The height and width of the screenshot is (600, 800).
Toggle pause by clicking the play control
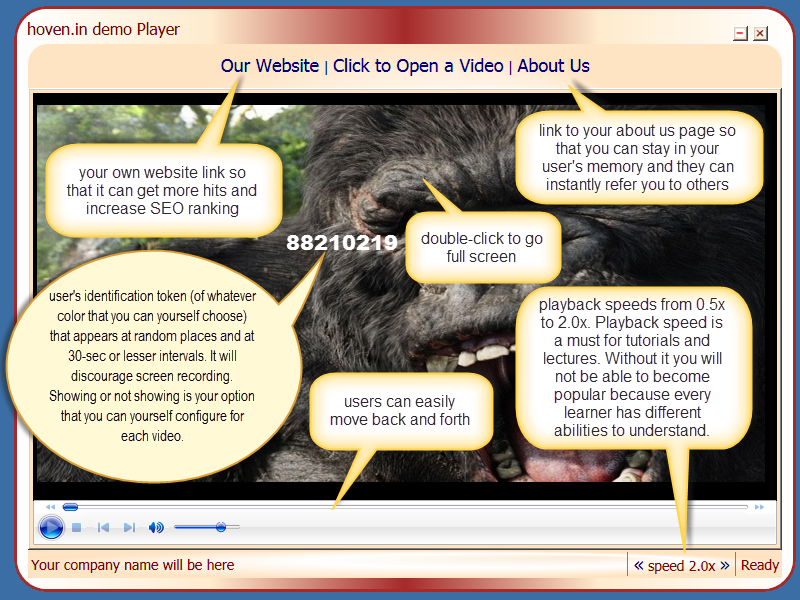50,525
